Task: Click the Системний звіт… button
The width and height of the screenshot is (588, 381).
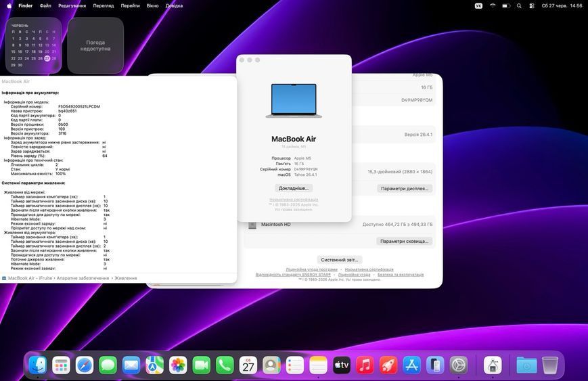Action: pyautogui.click(x=340, y=260)
